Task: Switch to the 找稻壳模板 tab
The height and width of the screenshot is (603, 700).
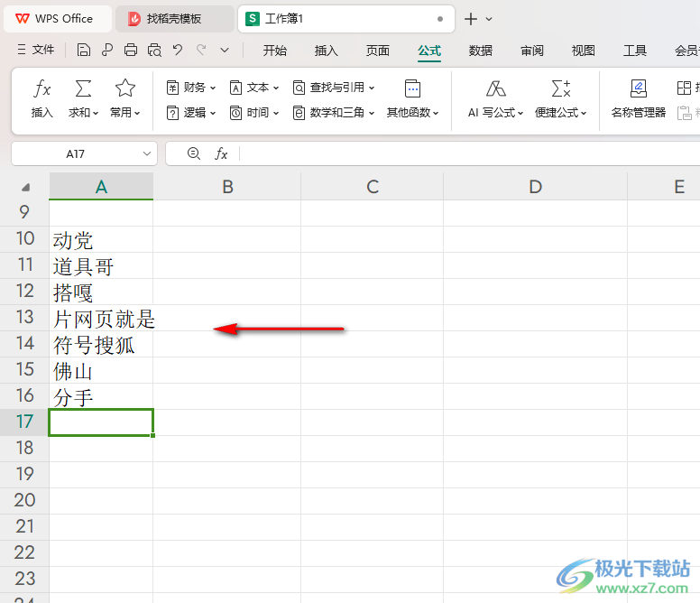Action: pyautogui.click(x=175, y=19)
